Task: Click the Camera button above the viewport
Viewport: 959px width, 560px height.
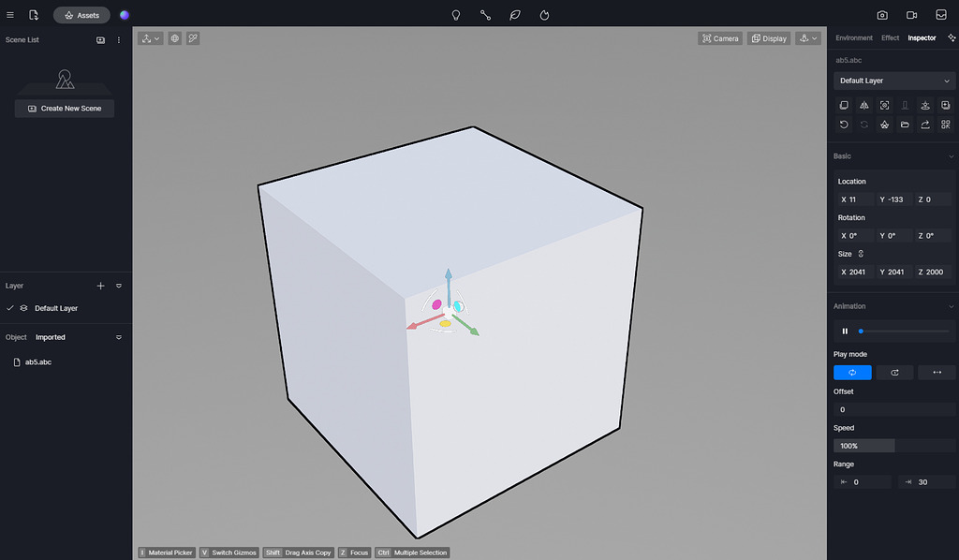Action: [x=720, y=38]
